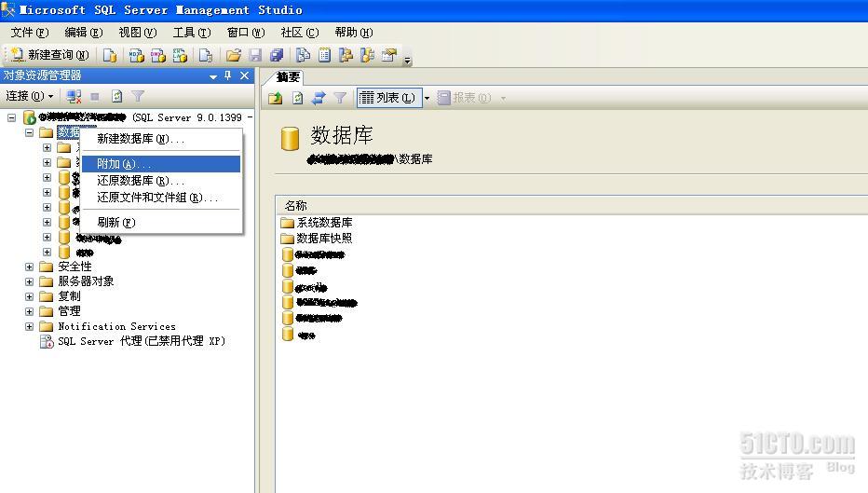The image size is (868, 493).
Task: Select 数据库快照 in the summary list
Action: 317,239
